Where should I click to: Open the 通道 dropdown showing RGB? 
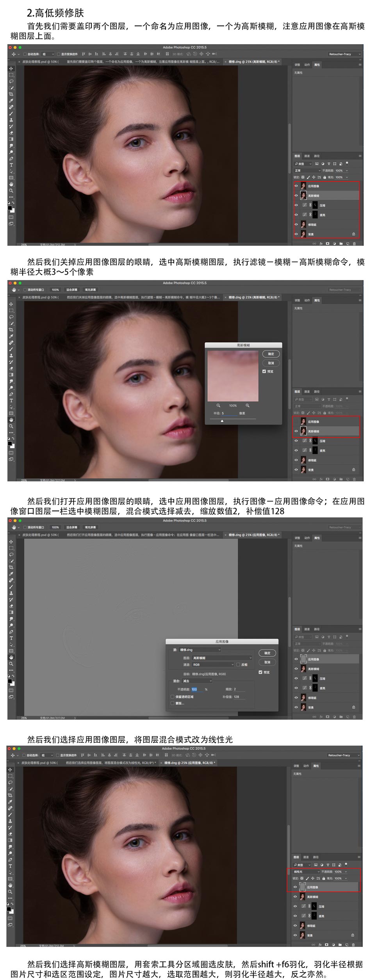click(213, 665)
